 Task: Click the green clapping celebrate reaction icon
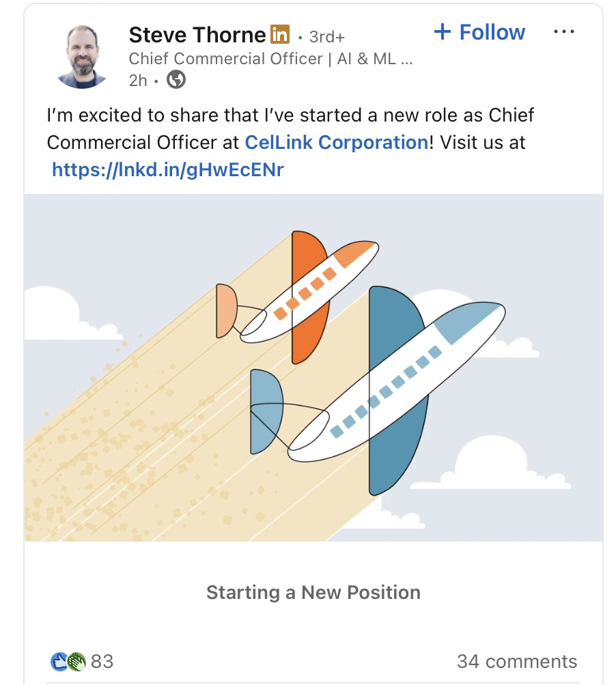(76, 661)
